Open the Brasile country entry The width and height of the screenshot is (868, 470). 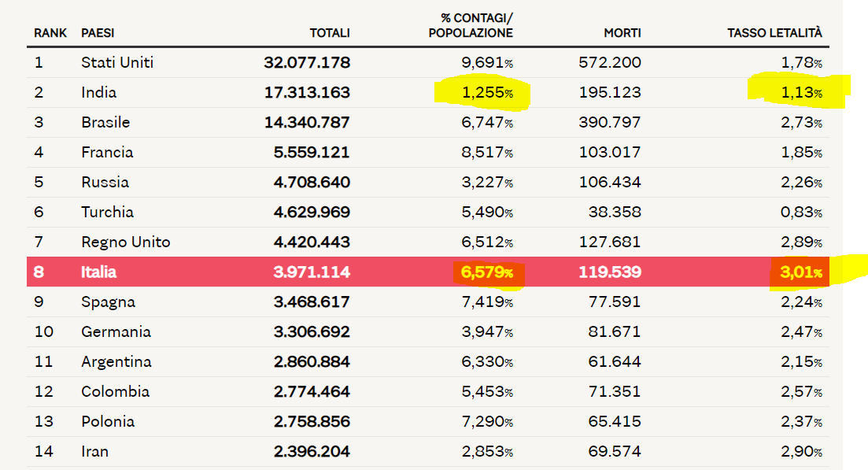(105, 123)
